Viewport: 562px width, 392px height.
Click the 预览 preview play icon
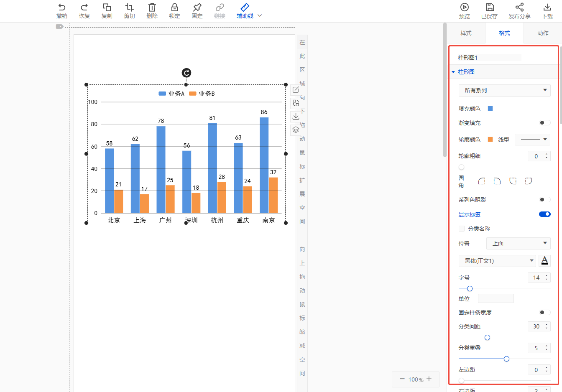tap(465, 7)
